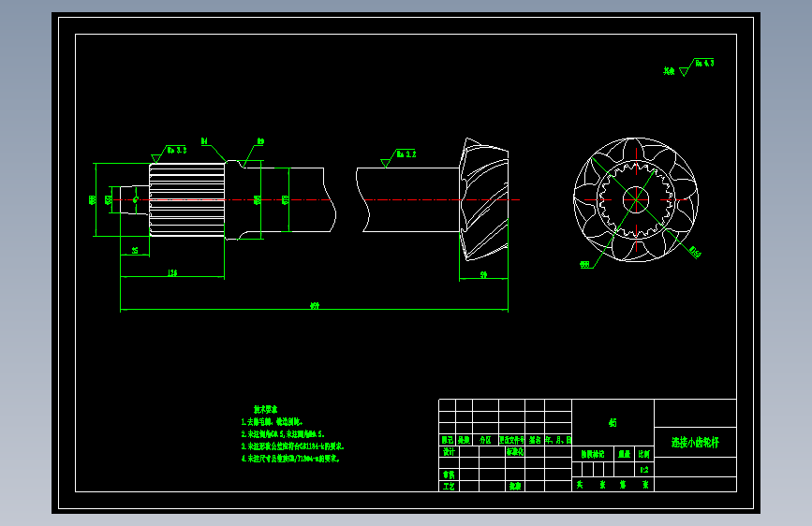
Task: Select technical requirement line 4 on dimension tolerances
Action: pos(290,459)
